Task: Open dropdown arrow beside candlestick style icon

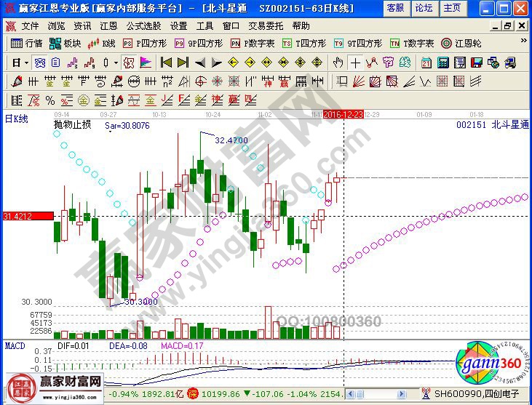Action: (x=116, y=62)
